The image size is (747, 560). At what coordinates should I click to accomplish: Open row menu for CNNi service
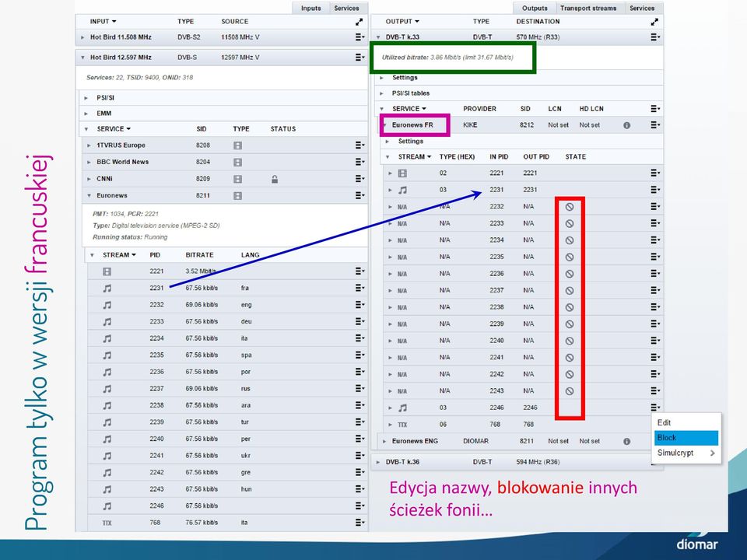(359, 179)
